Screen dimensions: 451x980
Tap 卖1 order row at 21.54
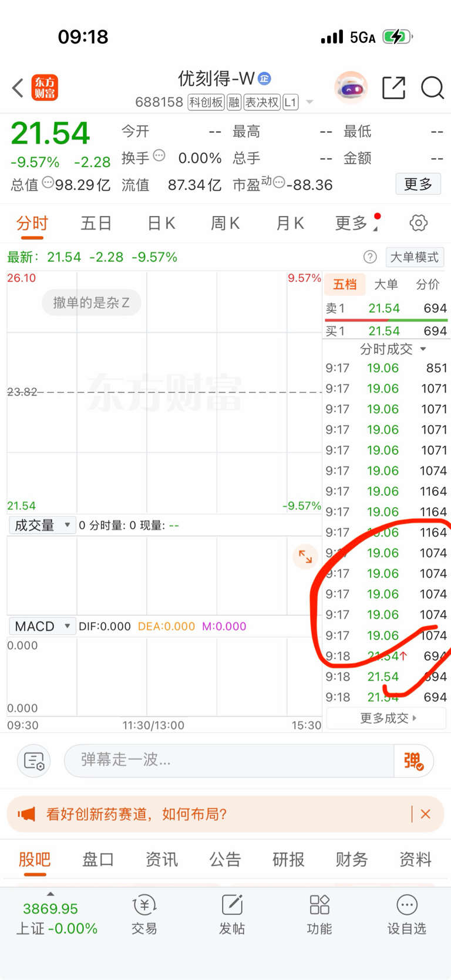386,308
